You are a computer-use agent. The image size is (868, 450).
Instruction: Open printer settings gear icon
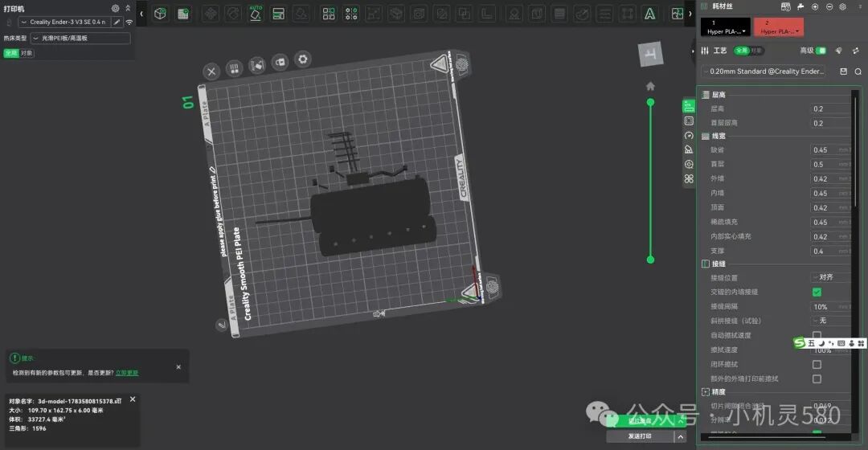tap(115, 8)
